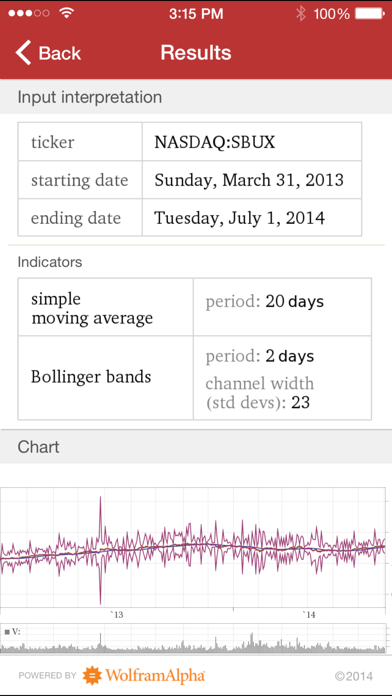Tap the starting date Sunday, March 31, 2013
The image size is (392, 696).
coord(249,180)
